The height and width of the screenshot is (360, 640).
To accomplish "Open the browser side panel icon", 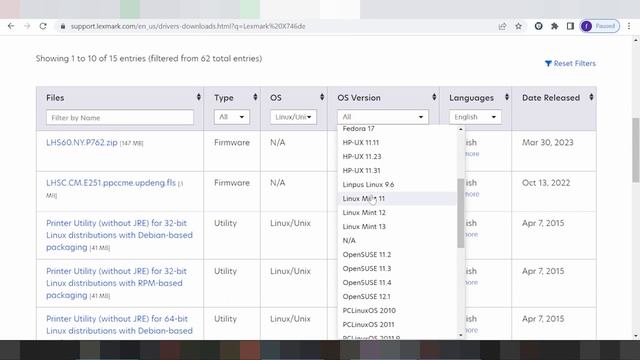I will point(570,26).
